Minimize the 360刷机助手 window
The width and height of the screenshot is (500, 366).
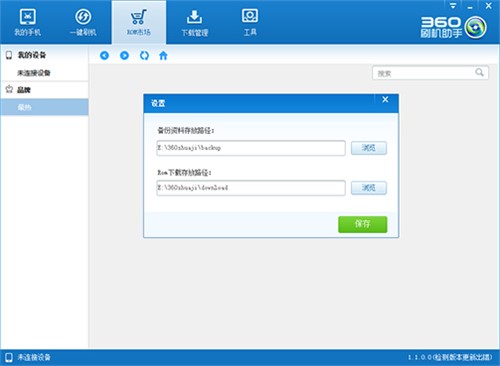pyautogui.click(x=470, y=6)
